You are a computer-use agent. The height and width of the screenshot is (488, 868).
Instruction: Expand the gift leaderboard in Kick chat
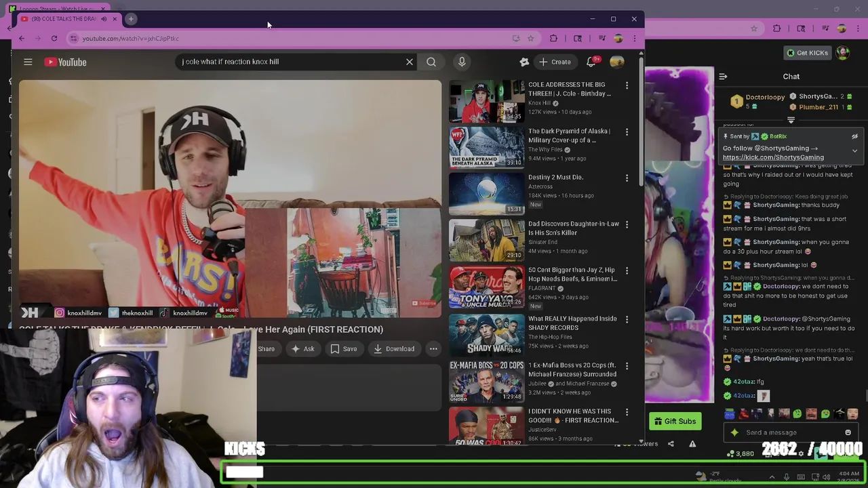coord(791,121)
